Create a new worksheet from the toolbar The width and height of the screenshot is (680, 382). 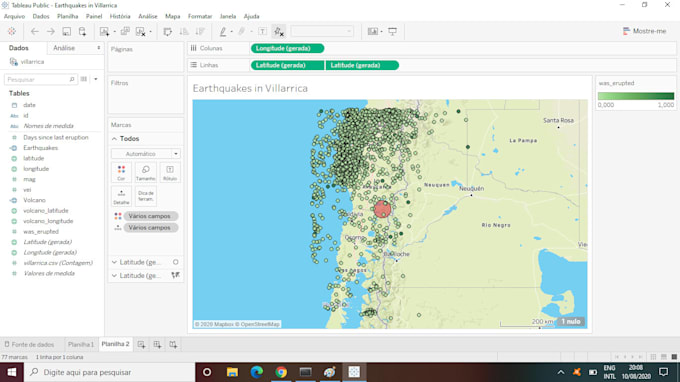(x=104, y=31)
